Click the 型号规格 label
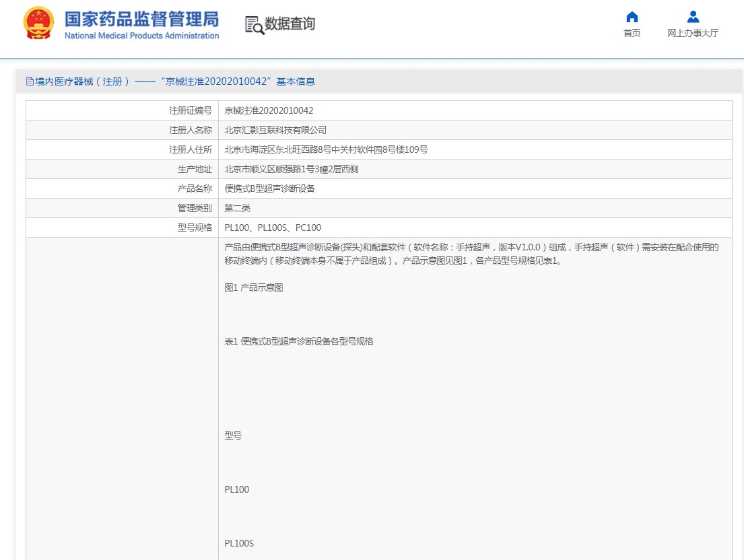Image resolution: width=744 pixels, height=560 pixels. [x=195, y=227]
